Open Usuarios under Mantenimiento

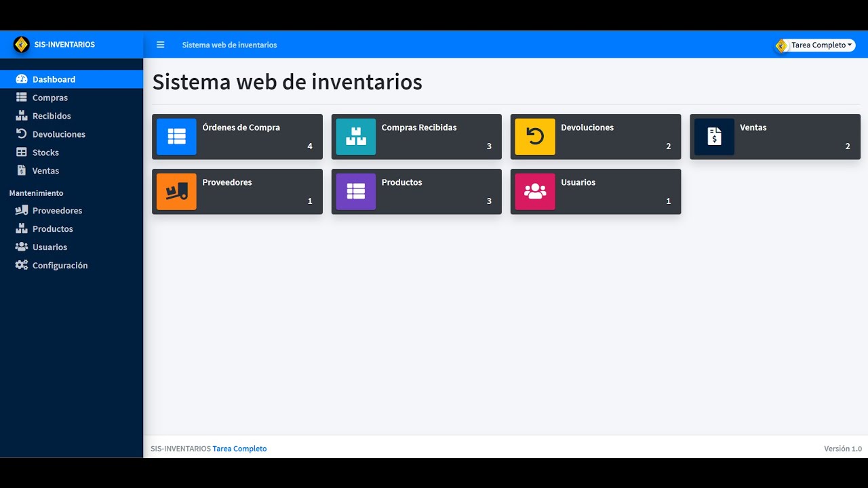[71, 247]
